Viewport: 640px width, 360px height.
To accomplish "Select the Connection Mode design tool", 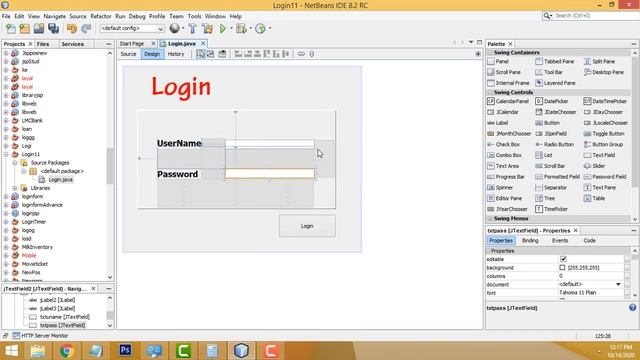I will (211, 54).
